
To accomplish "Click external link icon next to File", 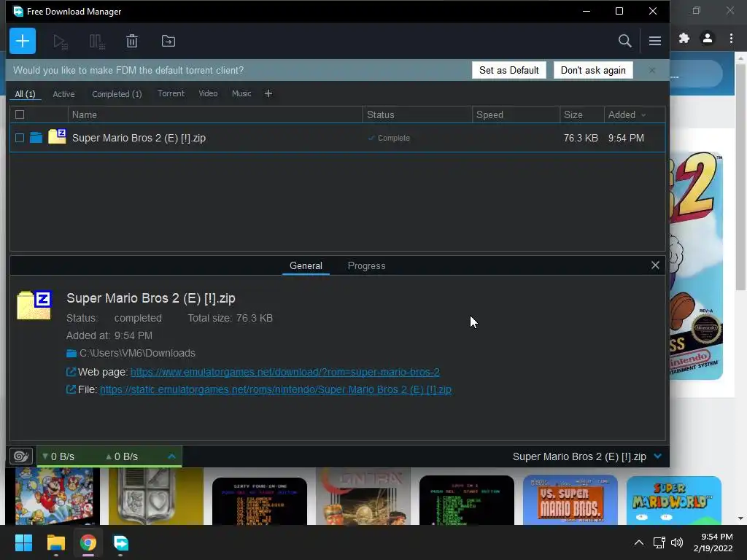I will [x=71, y=389].
